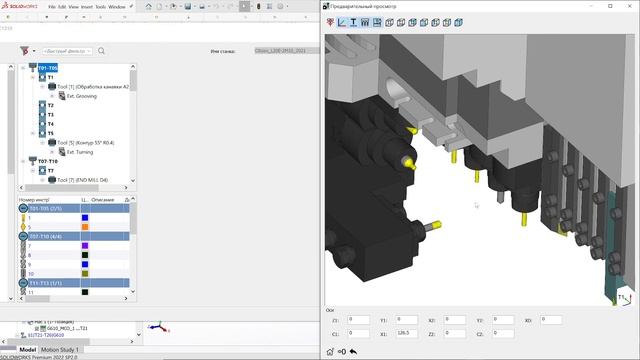This screenshot has height=360, width=640.
Task: Open the Window menu
Action: click(117, 7)
